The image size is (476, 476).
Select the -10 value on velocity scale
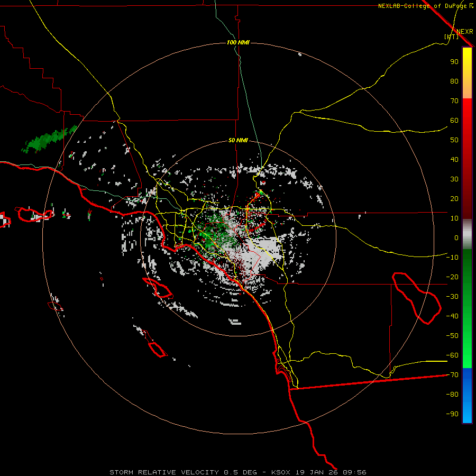pyautogui.click(x=452, y=258)
